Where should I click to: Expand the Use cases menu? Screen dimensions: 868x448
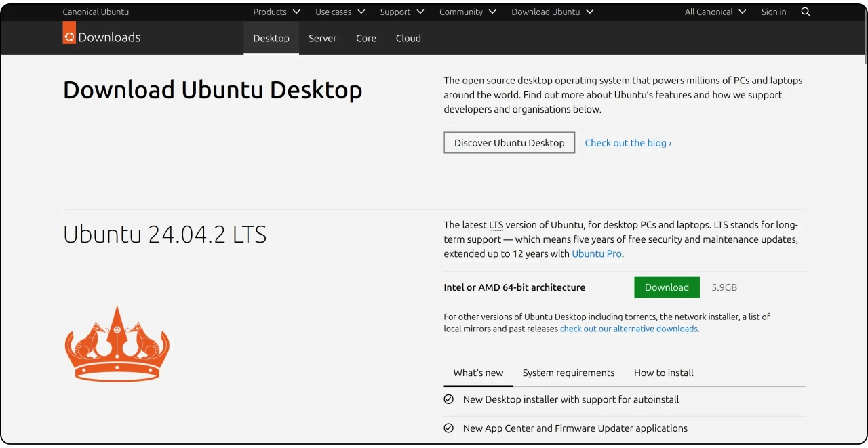click(340, 12)
